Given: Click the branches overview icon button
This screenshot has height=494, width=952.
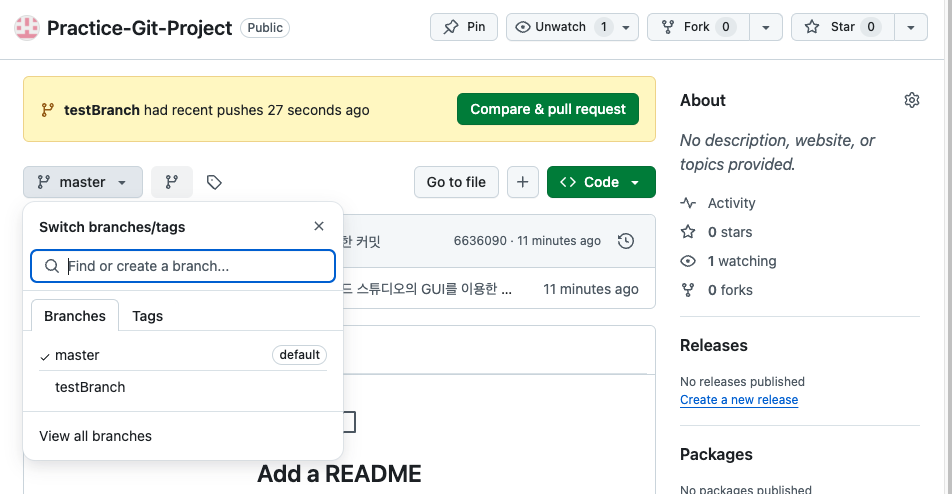Looking at the screenshot, I should (172, 182).
